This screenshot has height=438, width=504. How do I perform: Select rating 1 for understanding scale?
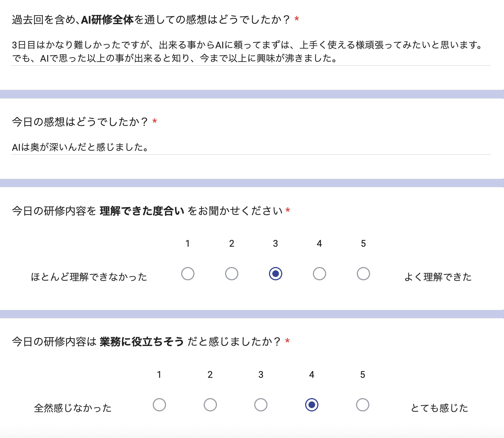point(188,274)
